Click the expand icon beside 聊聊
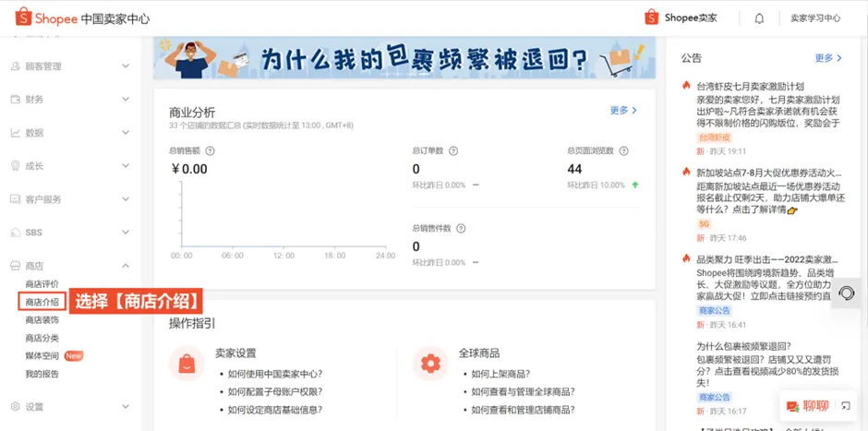The image size is (868, 431). point(845,406)
